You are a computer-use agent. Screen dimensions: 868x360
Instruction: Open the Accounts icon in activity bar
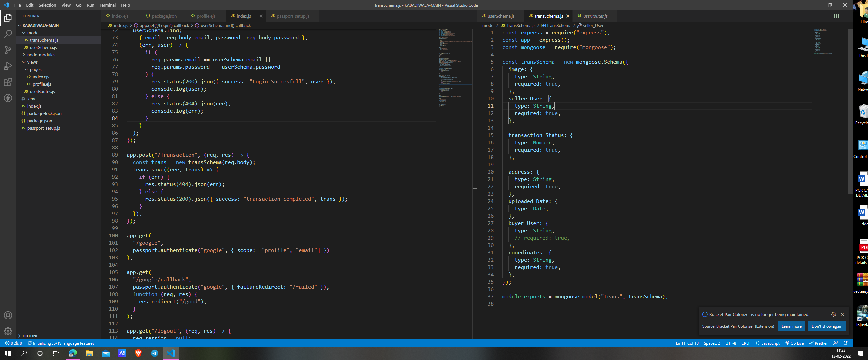8,315
